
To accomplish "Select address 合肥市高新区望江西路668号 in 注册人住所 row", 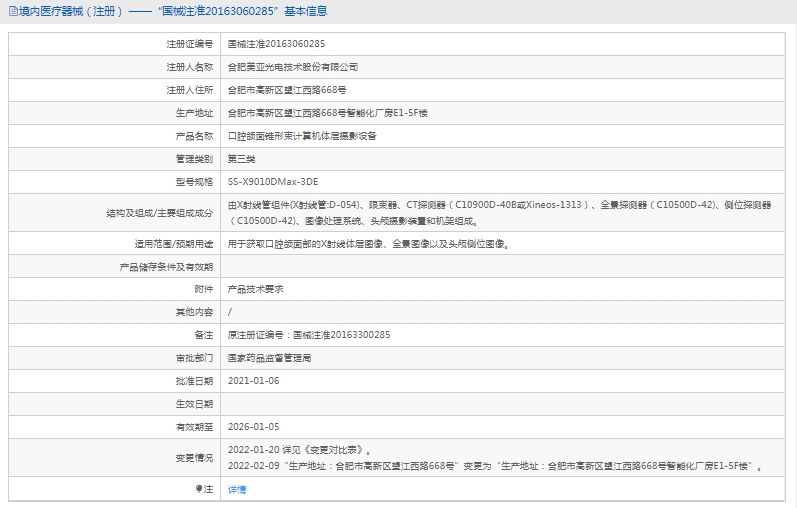I will pyautogui.click(x=287, y=90).
